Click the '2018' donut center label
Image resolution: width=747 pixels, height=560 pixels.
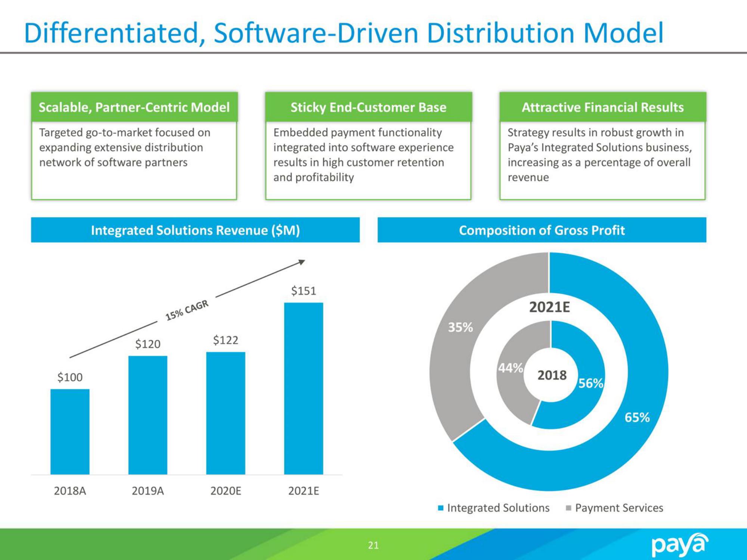coord(552,375)
